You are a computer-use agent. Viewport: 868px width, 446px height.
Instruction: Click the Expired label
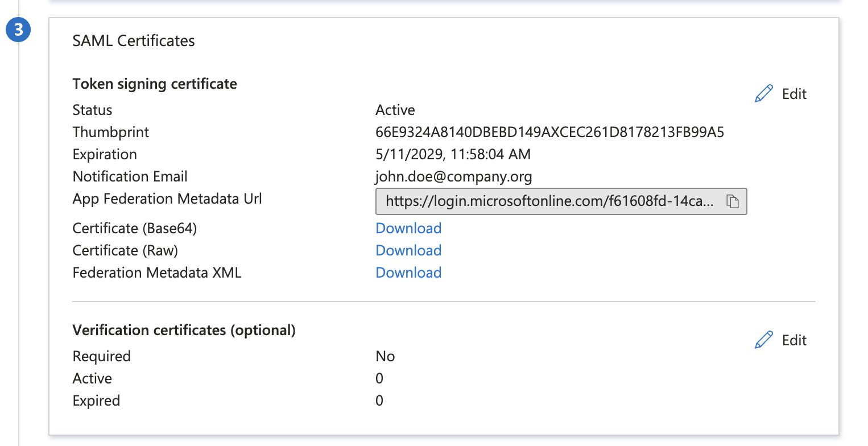point(96,401)
